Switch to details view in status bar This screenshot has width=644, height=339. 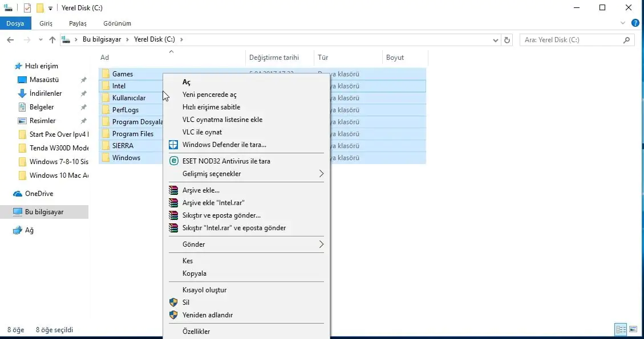tap(621, 330)
